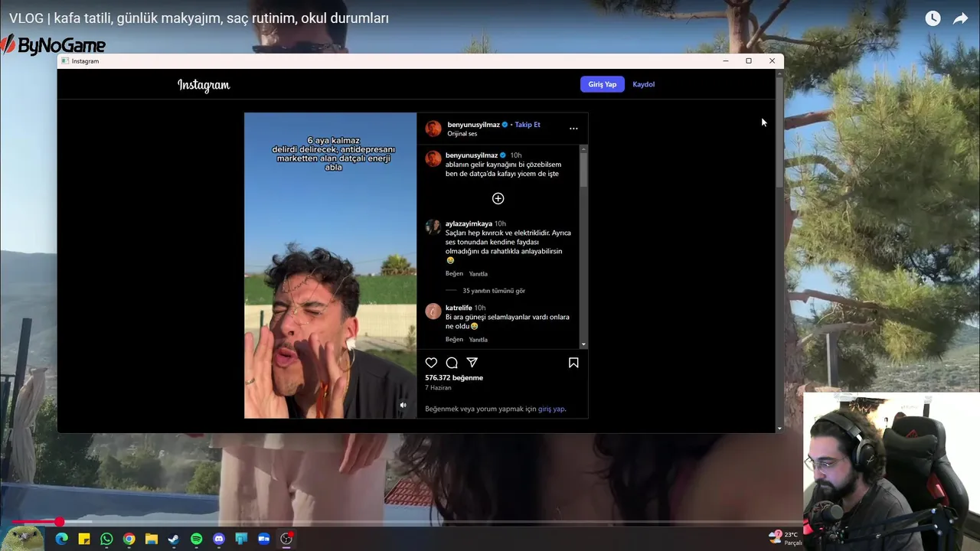Open Spotify from the taskbar
This screenshot has width=980, height=551.
pyautogui.click(x=196, y=539)
